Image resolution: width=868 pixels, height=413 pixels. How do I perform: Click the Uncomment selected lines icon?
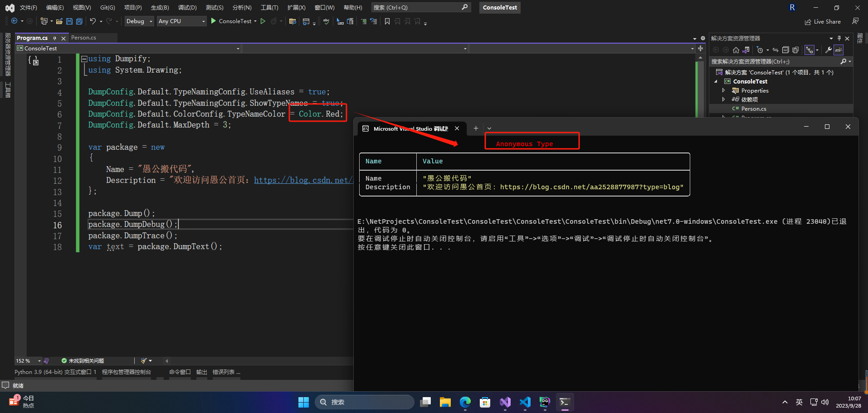[374, 21]
